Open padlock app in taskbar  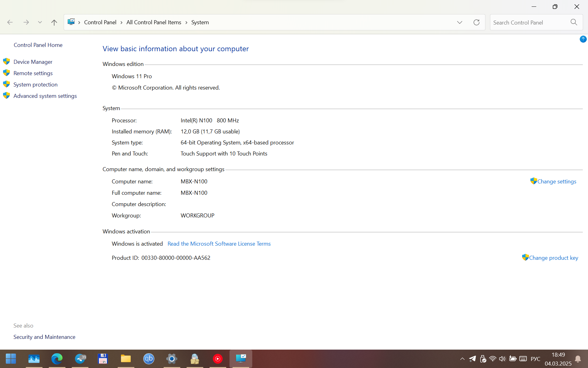pos(195,358)
